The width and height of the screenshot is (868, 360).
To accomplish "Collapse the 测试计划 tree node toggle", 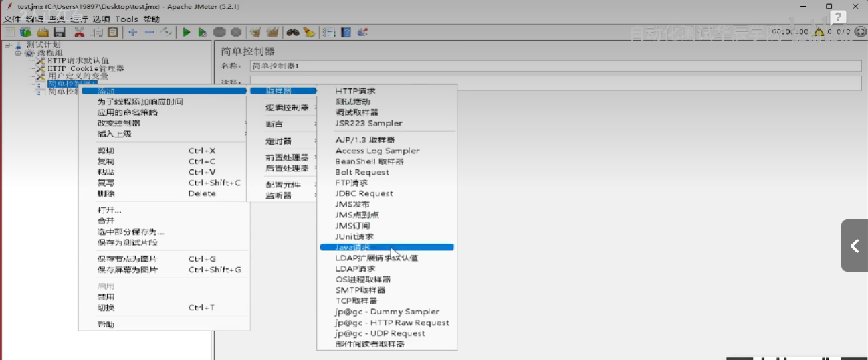I will coord(7,45).
